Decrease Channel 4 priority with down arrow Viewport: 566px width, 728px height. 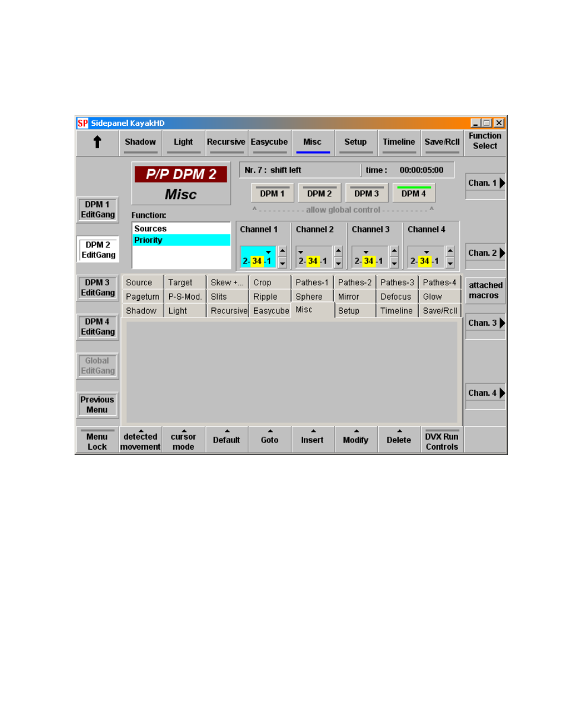(450, 263)
